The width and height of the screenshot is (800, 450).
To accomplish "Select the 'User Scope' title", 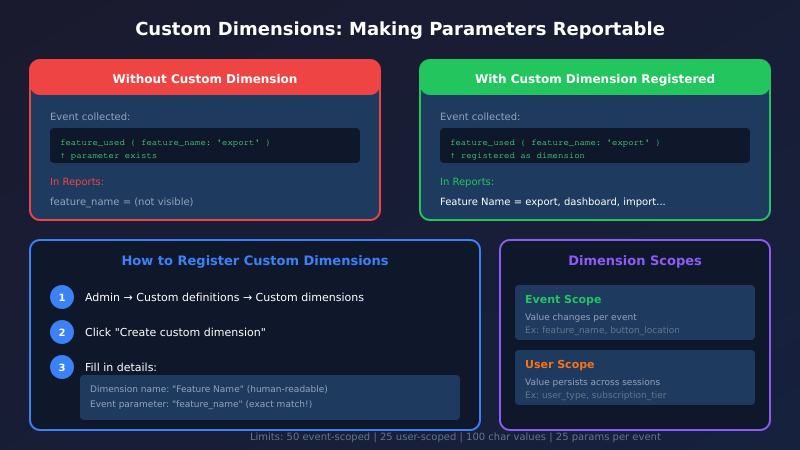I will [x=560, y=364].
